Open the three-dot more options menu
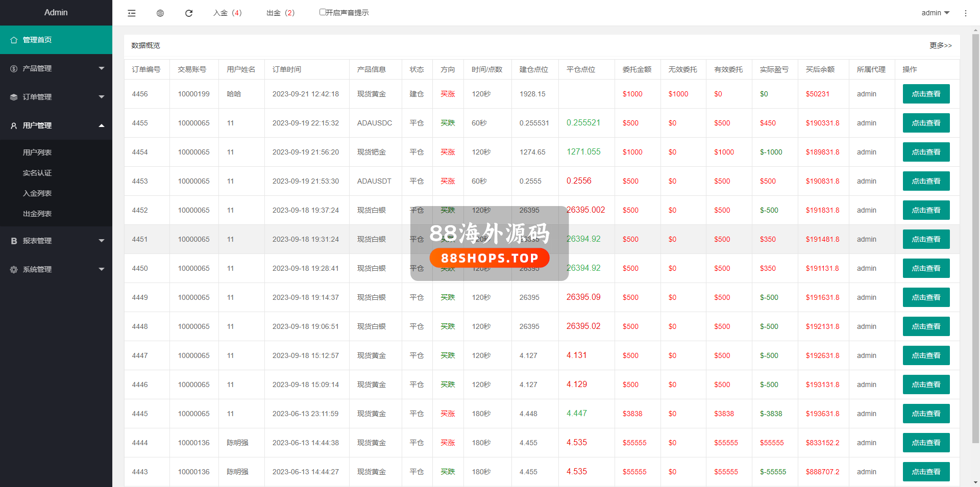This screenshot has width=980, height=487. click(965, 13)
